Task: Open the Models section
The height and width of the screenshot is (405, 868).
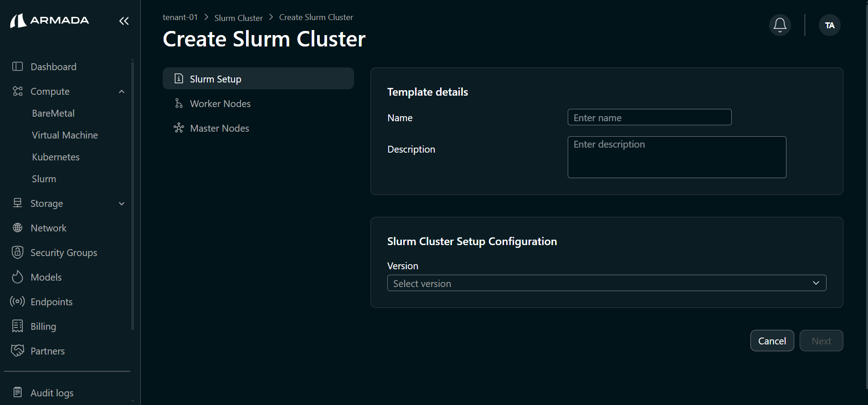Action: click(46, 277)
